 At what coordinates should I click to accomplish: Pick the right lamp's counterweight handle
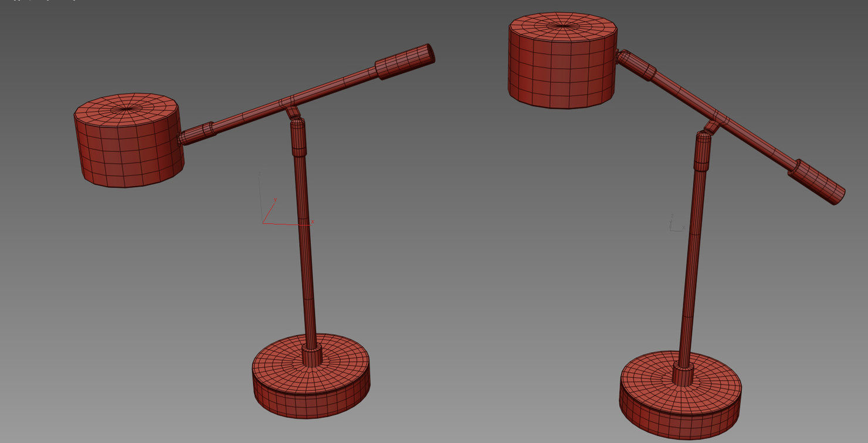(x=816, y=181)
